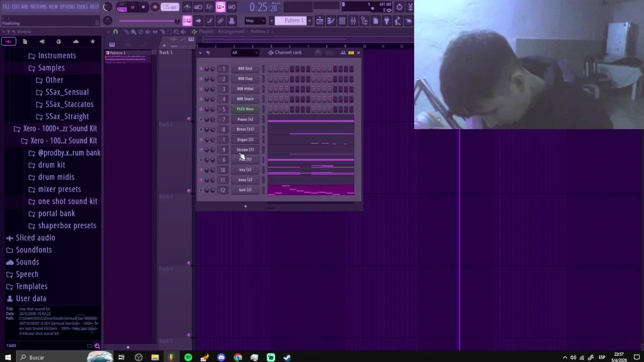Adjust the main volume knob

(107, 7)
